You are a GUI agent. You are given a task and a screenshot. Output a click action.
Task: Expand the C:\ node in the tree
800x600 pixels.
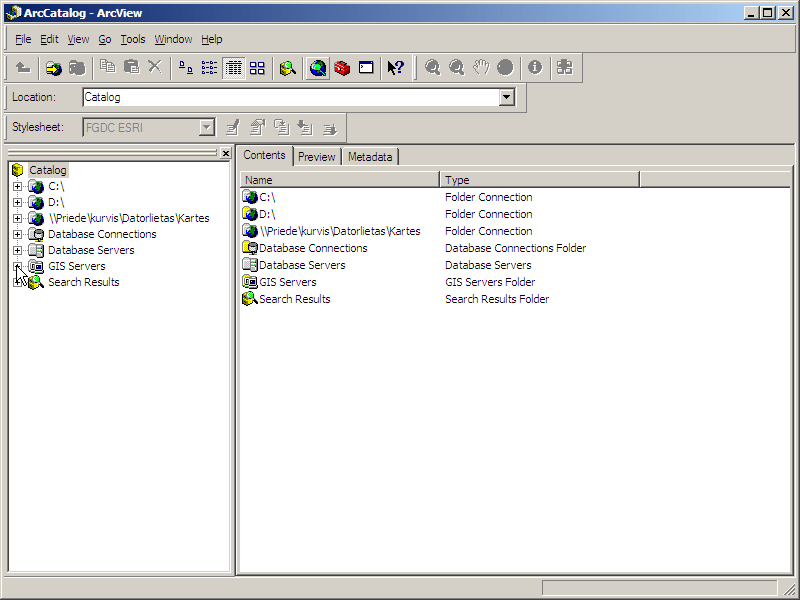click(18, 186)
